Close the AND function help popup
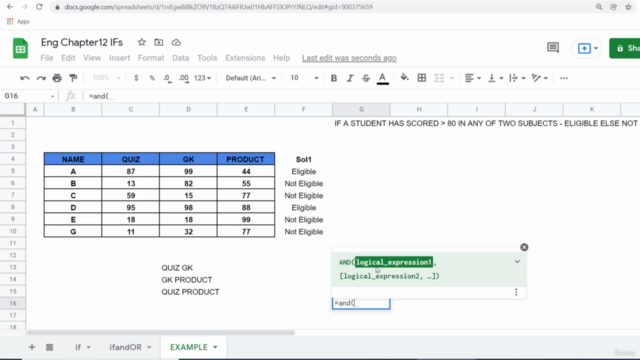640x360 pixels. click(524, 247)
